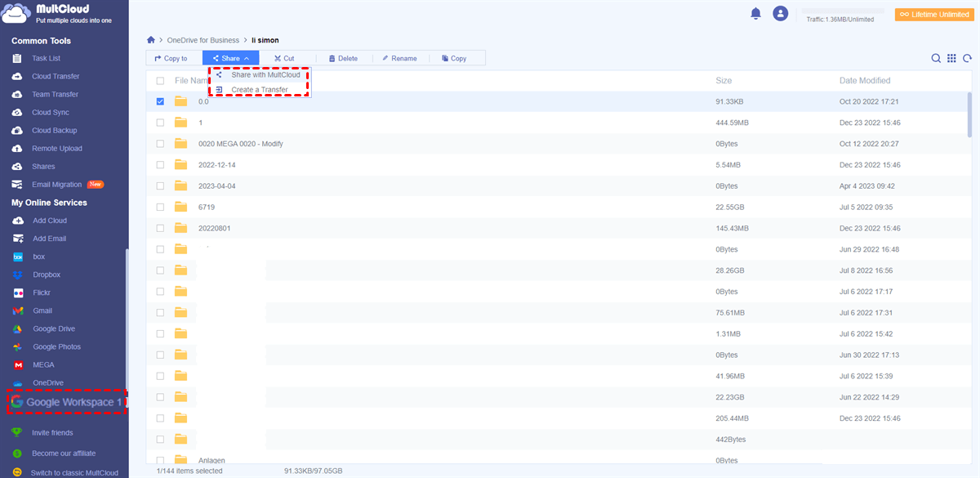Viewport: 980px width, 478px height.
Task: Open the Team Transfer tool
Action: pos(56,95)
